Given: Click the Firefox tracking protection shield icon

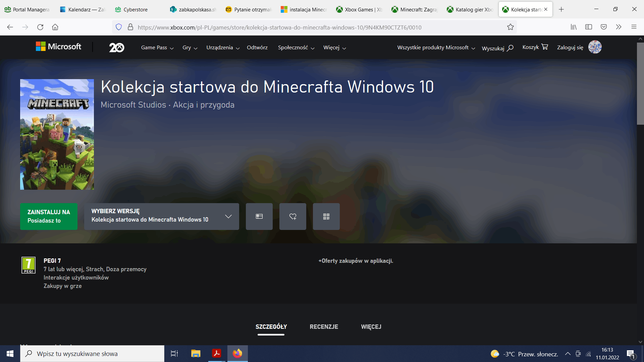Looking at the screenshot, I should (x=119, y=27).
